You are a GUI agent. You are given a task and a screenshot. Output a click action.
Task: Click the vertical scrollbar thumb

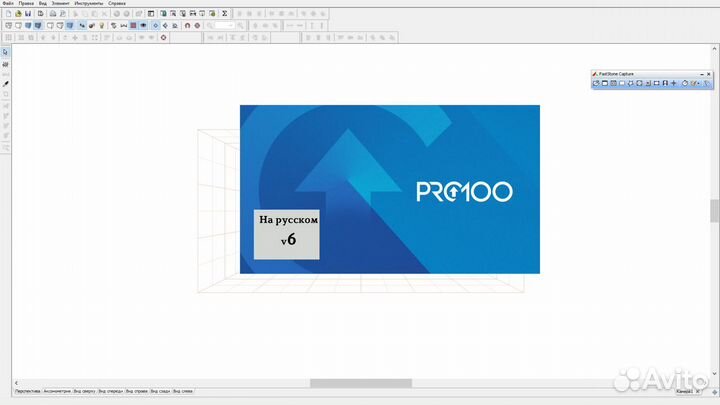pyautogui.click(x=714, y=211)
